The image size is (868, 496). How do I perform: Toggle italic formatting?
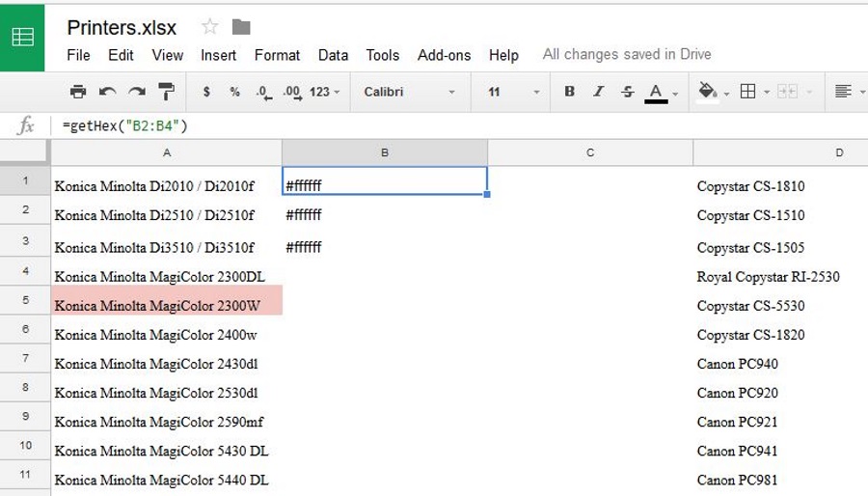pyautogui.click(x=598, y=92)
